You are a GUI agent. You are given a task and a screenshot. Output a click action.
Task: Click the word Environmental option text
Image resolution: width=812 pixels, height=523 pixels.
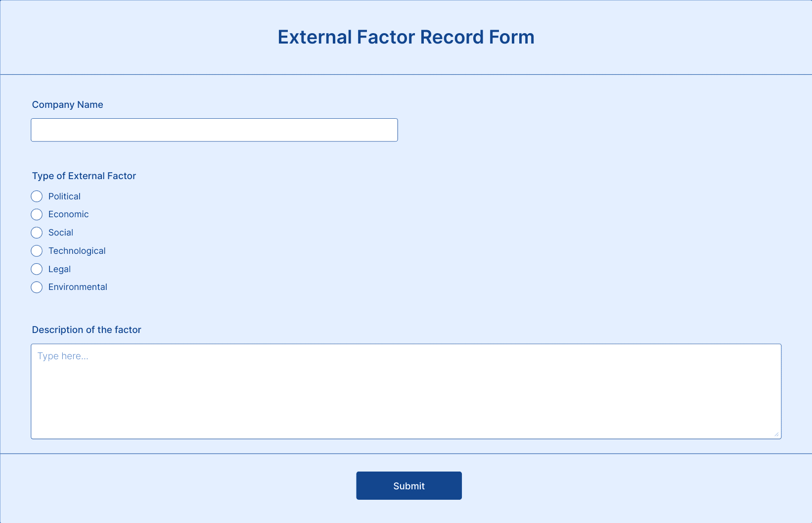[x=78, y=287]
